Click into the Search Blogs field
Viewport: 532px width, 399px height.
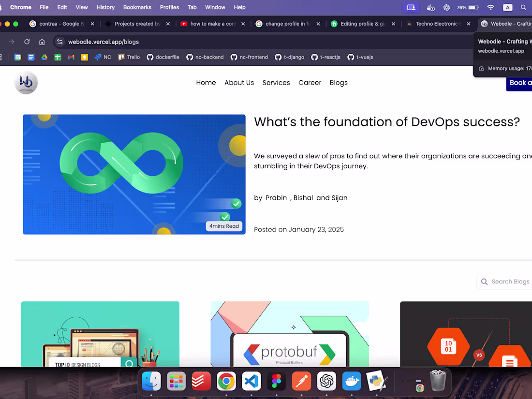(x=505, y=281)
